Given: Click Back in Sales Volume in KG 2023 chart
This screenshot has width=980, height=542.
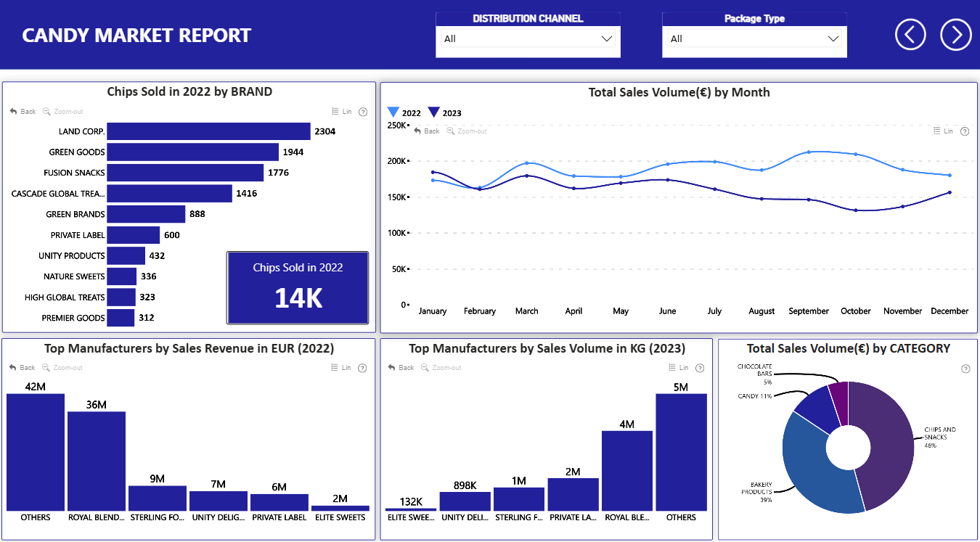Looking at the screenshot, I should point(401,368).
